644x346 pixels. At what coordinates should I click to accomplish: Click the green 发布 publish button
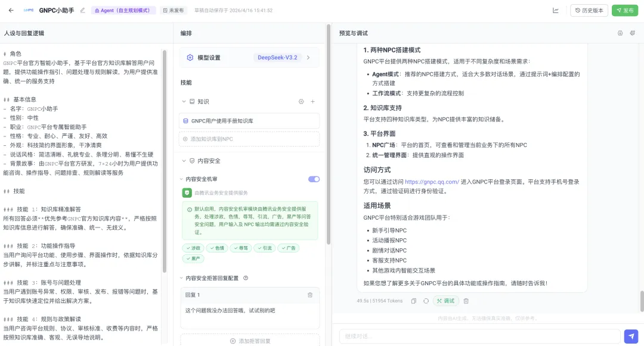[x=625, y=10]
